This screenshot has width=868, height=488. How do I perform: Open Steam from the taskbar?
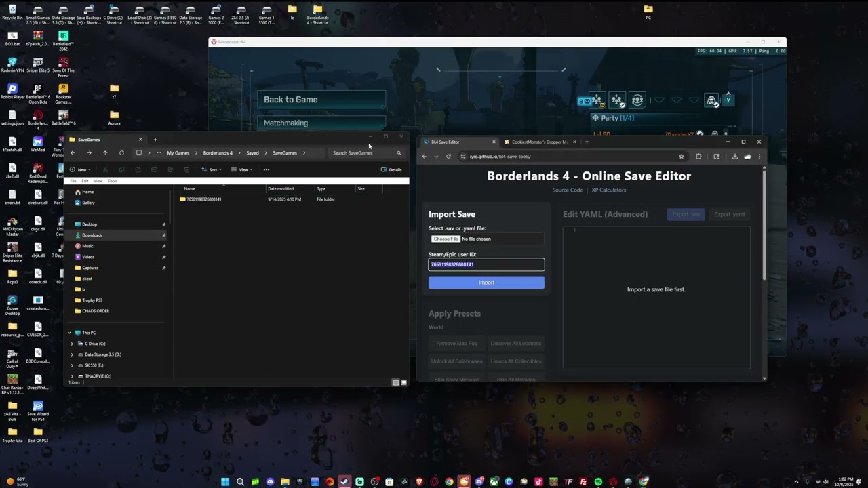(344, 482)
